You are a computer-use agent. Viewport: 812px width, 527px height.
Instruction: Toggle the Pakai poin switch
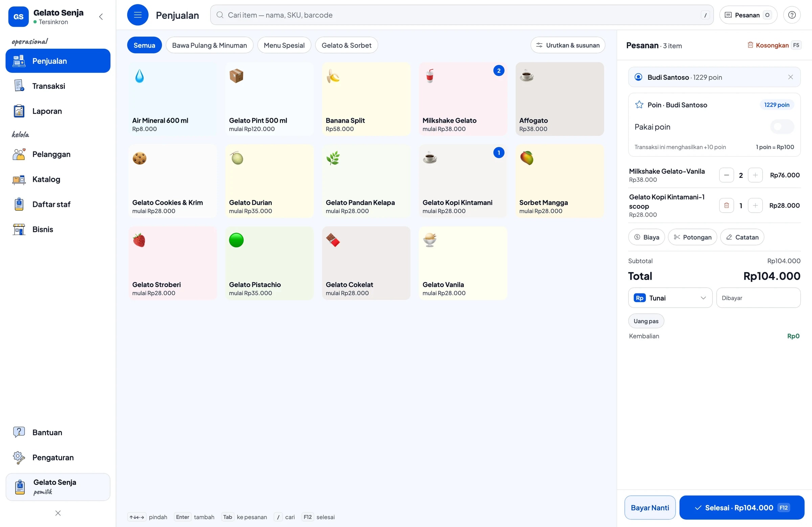[782, 127]
